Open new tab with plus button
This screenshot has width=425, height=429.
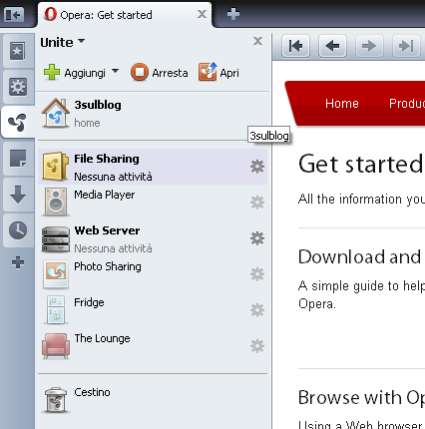point(233,14)
